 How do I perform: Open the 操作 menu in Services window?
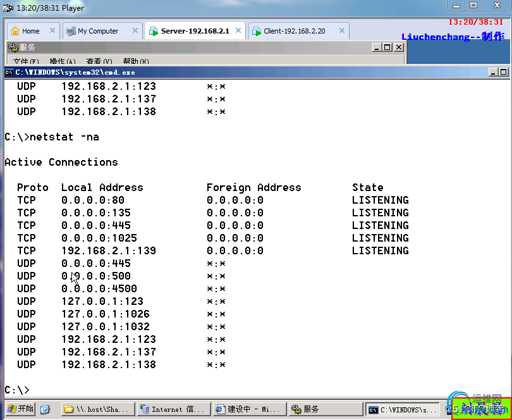[x=63, y=61]
